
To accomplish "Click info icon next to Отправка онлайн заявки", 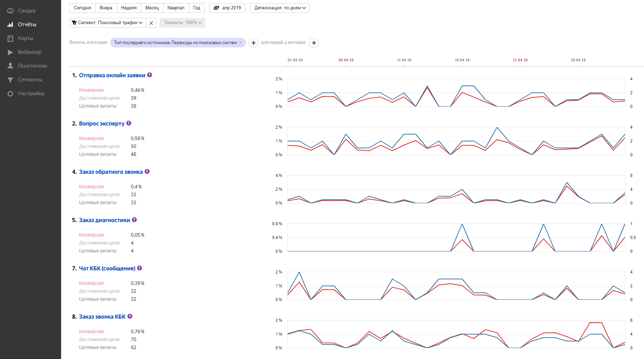I will pos(150,75).
